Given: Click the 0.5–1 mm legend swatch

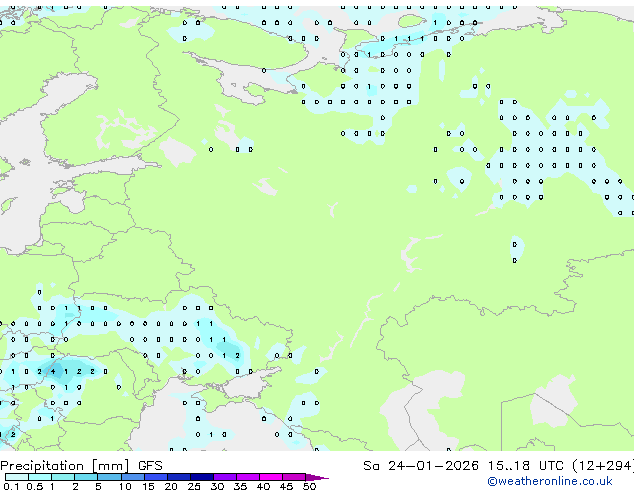Looking at the screenshot, I should point(40,477).
